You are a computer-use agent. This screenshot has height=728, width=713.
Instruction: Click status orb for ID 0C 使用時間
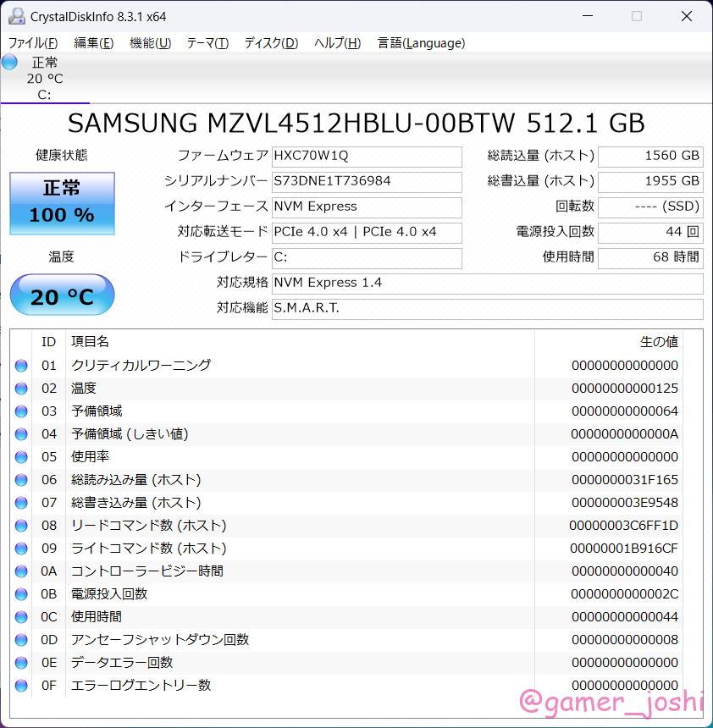(x=21, y=616)
